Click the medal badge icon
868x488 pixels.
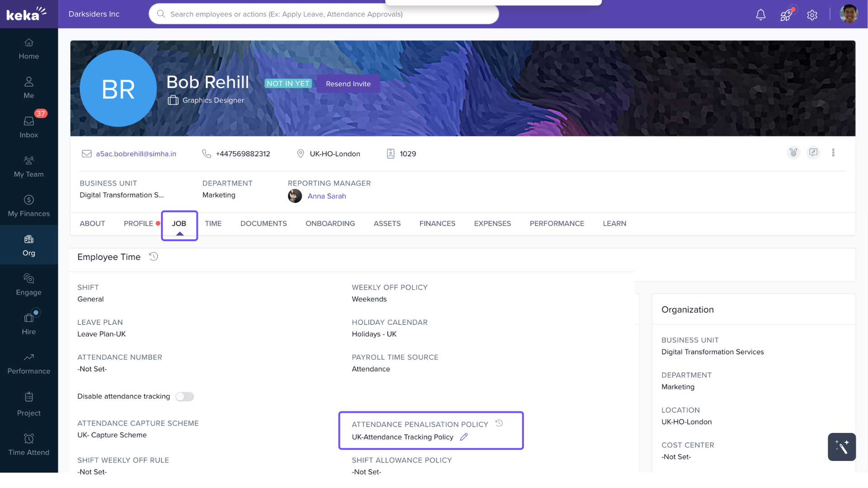coord(793,153)
